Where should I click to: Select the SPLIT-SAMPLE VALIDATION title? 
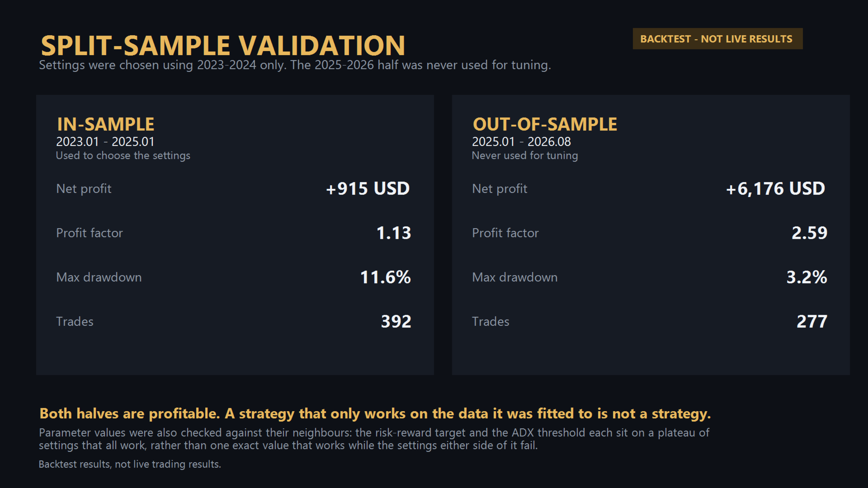tap(223, 46)
